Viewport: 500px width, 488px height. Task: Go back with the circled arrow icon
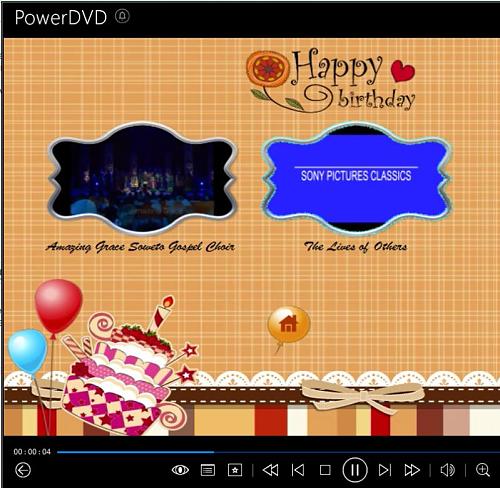(23, 470)
